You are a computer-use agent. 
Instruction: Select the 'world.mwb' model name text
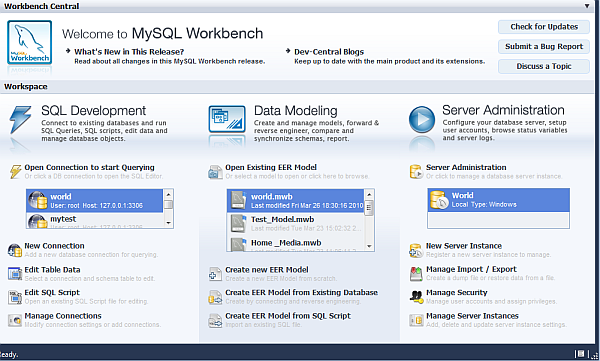click(x=272, y=196)
